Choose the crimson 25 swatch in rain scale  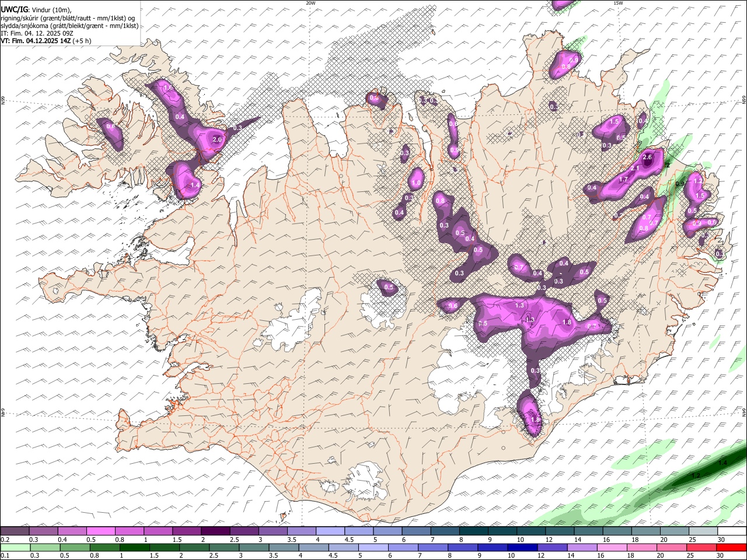[701, 547]
